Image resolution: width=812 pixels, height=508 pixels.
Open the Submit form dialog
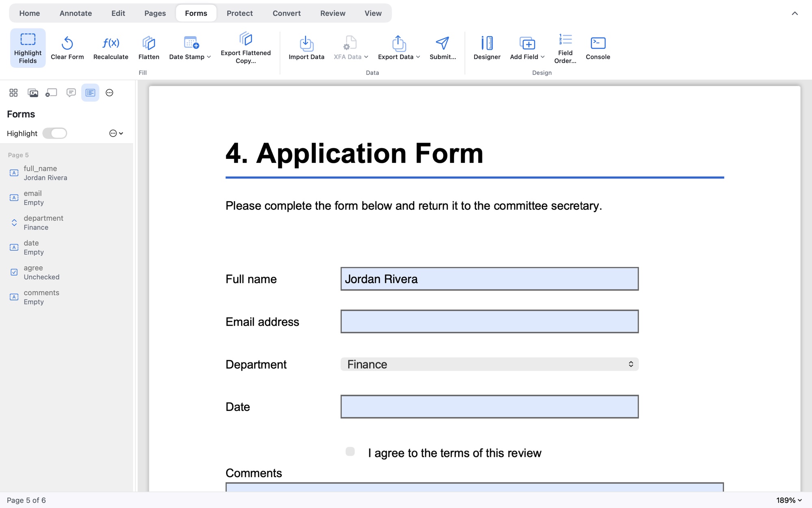(x=443, y=48)
